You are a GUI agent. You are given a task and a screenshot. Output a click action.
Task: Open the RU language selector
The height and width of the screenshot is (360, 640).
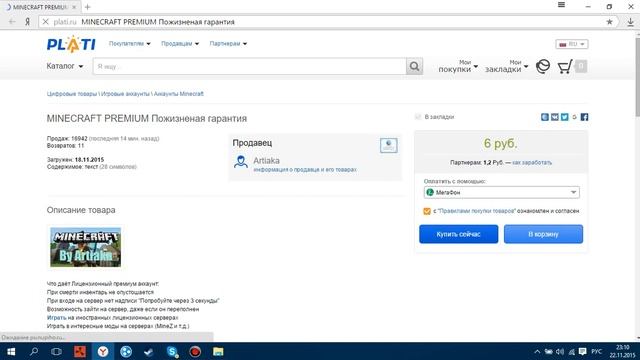571,44
